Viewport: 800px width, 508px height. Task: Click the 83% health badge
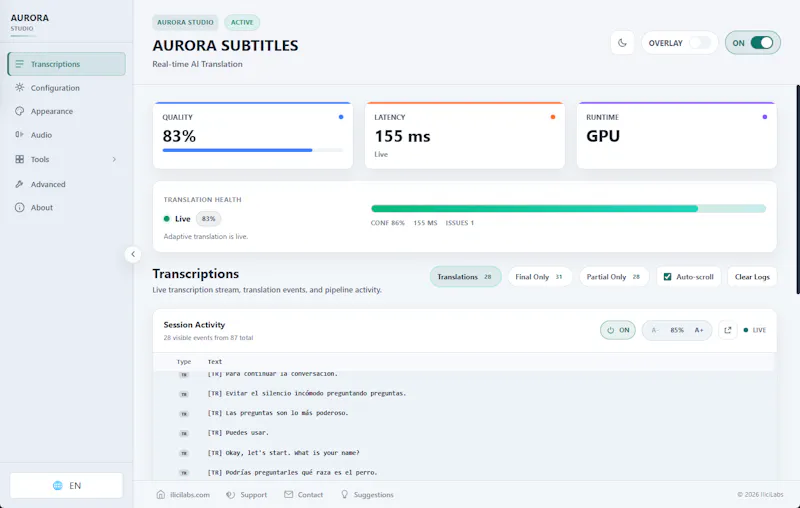pos(208,219)
